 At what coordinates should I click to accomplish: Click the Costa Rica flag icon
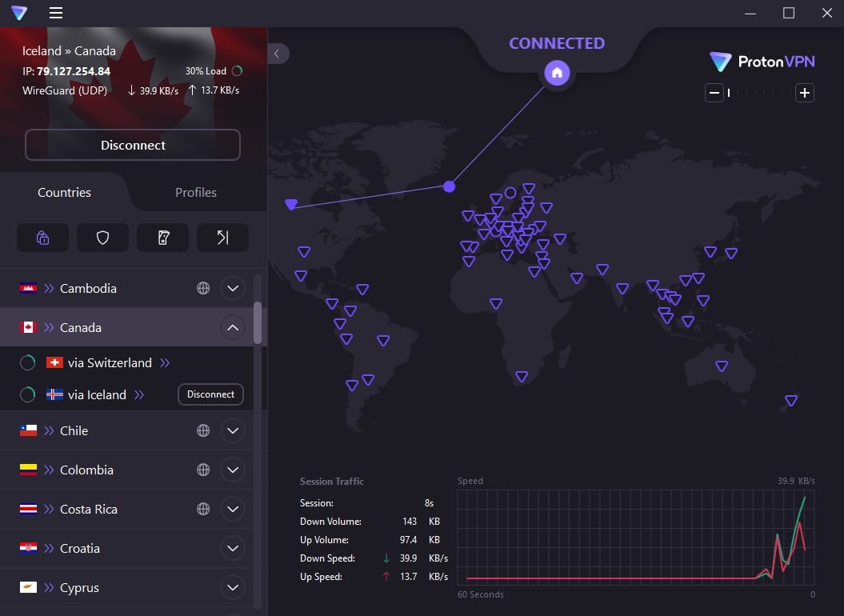pos(29,509)
